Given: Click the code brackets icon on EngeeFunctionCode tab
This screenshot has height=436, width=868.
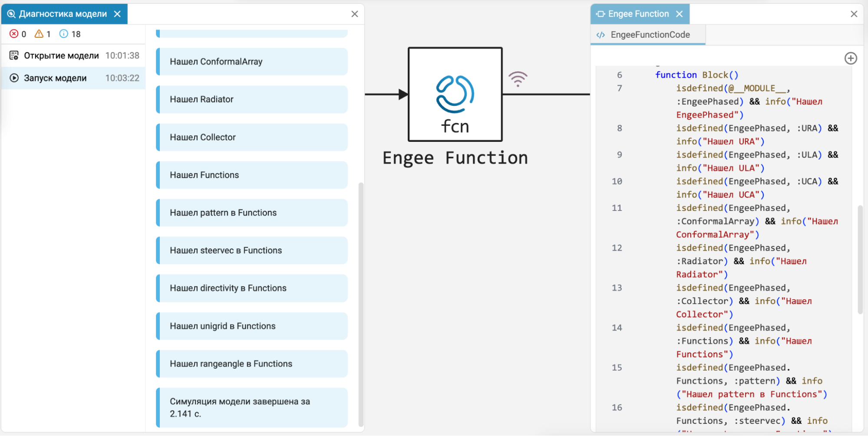Looking at the screenshot, I should [601, 35].
